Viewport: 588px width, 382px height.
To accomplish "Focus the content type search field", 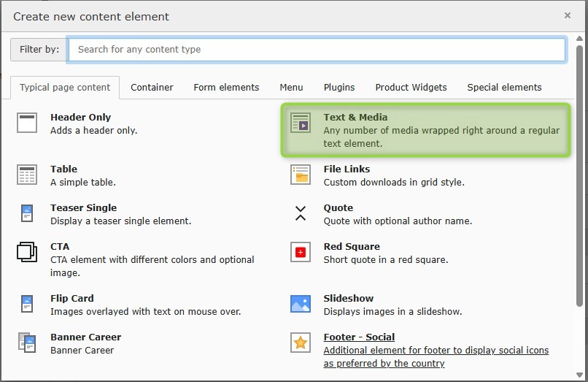I will [317, 50].
